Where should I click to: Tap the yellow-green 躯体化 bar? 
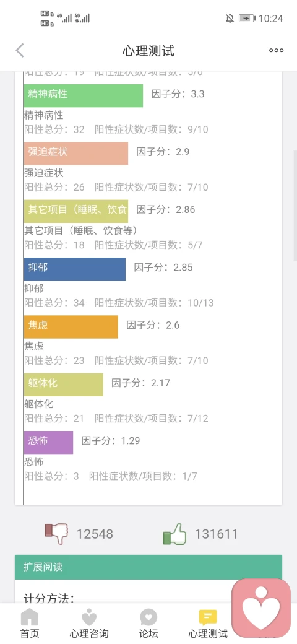point(64,385)
